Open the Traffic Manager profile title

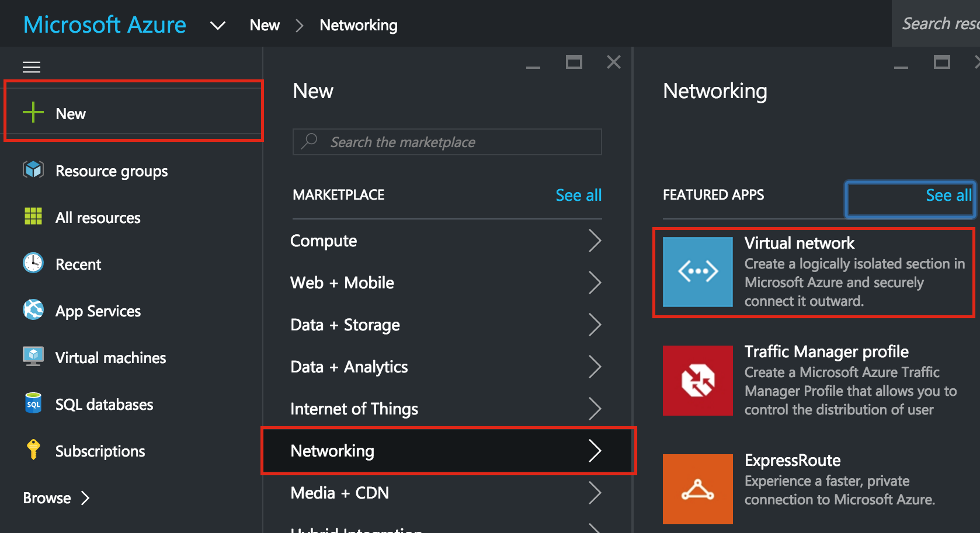[826, 351]
